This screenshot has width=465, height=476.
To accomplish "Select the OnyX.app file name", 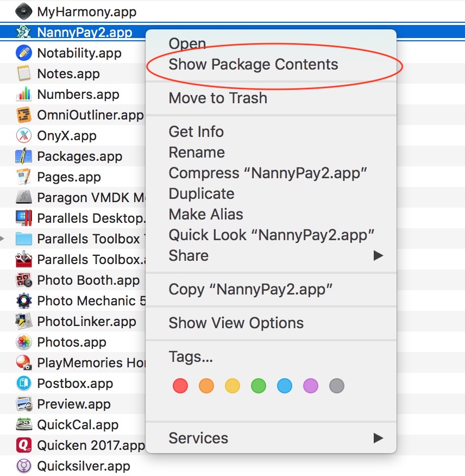I will point(67,136).
